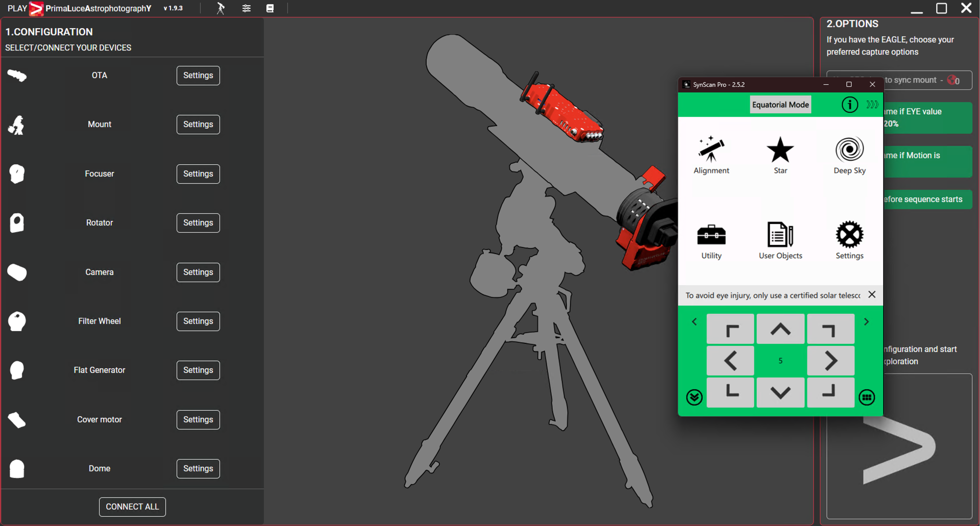
Task: Minimize the SynScan Pro window
Action: (x=826, y=85)
